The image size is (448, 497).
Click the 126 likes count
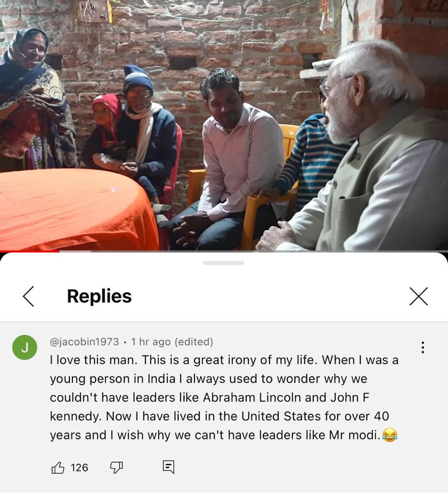pos(80,467)
